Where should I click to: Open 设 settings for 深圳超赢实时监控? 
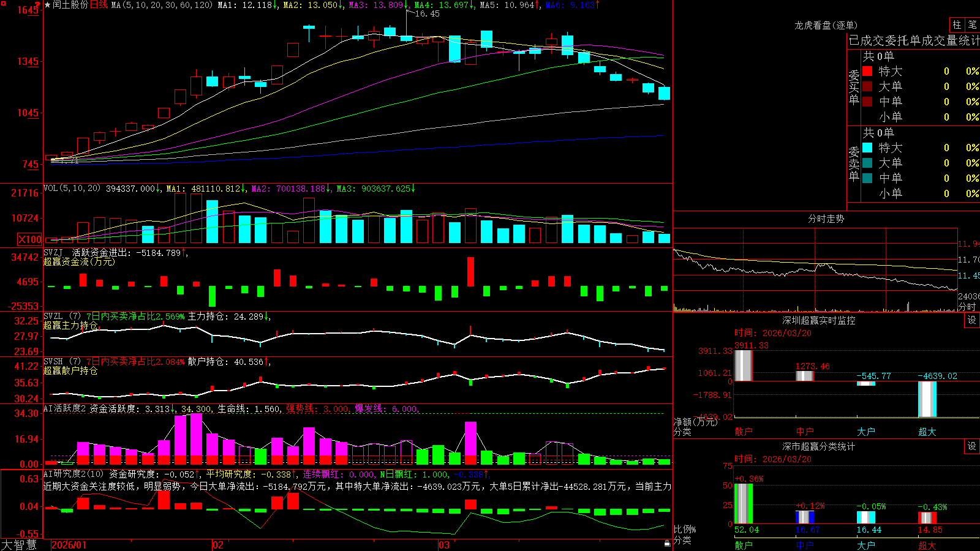(972, 320)
